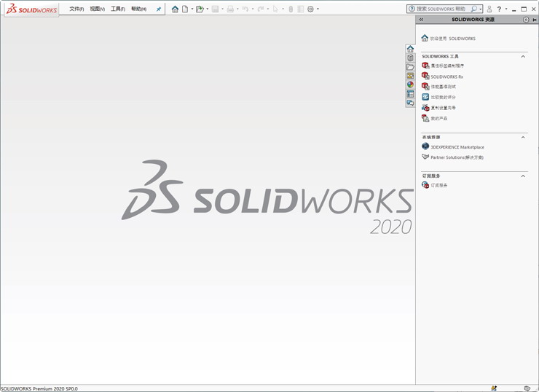Click the Print icon in the toolbar
The width and height of the screenshot is (539, 392).
coord(230,9)
